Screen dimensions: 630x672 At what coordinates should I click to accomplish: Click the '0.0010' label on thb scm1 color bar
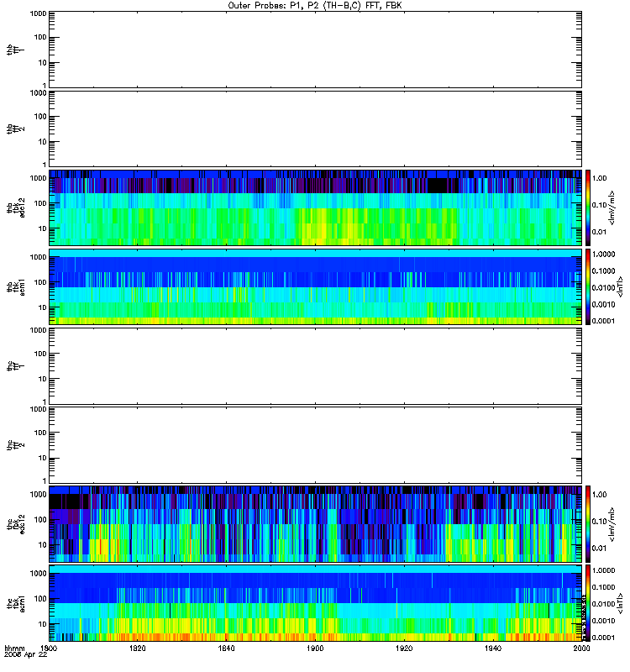[603, 304]
